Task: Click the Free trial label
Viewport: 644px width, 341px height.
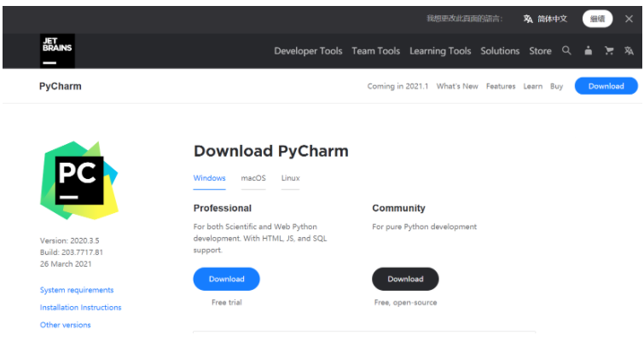Action: (x=227, y=303)
